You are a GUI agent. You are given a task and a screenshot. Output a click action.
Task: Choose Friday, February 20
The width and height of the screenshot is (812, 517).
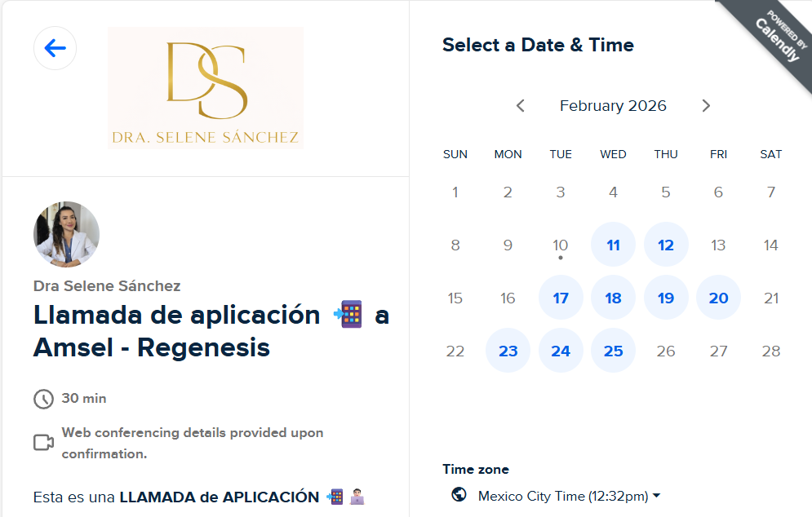tap(718, 298)
